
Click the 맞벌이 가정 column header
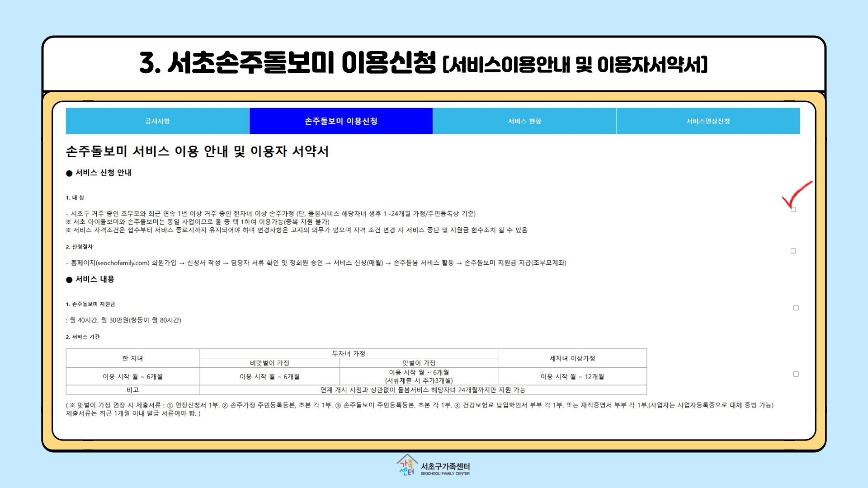pyautogui.click(x=419, y=363)
